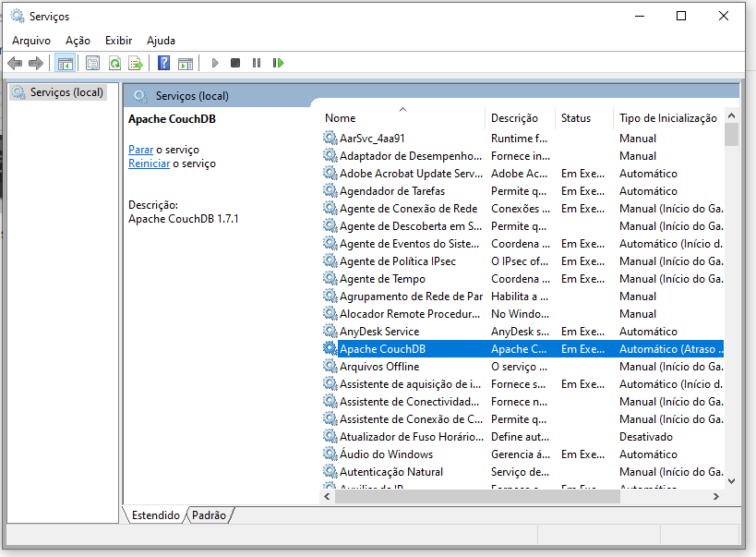Image resolution: width=756 pixels, height=557 pixels.
Task: Select the AnyDesk Service row
Action: click(x=379, y=332)
